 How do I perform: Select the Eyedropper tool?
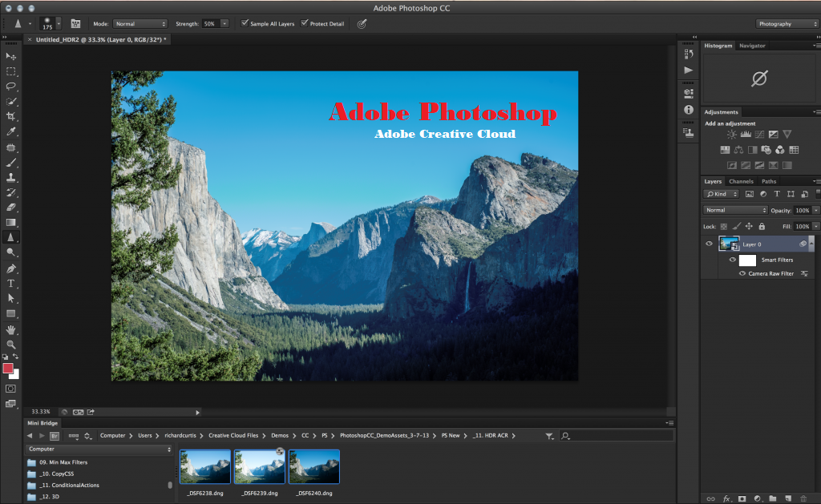pyautogui.click(x=10, y=131)
